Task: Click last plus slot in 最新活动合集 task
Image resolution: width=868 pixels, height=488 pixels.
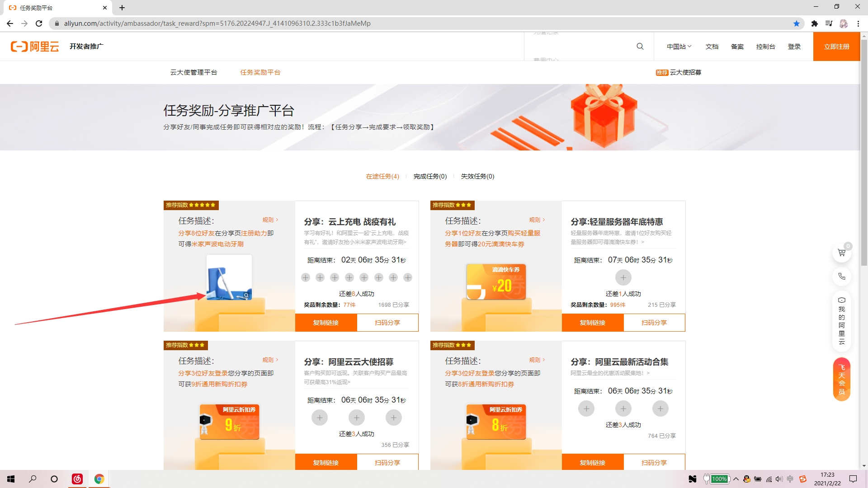Action: [660, 408]
